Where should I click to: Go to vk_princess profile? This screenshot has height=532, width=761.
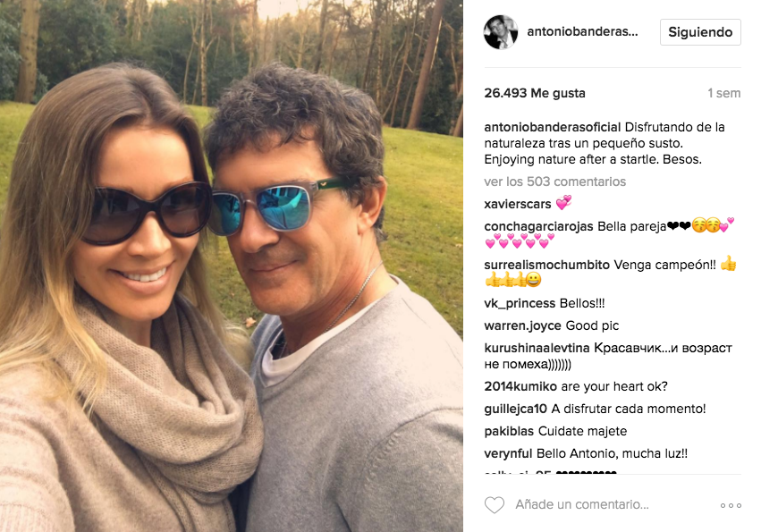click(520, 303)
